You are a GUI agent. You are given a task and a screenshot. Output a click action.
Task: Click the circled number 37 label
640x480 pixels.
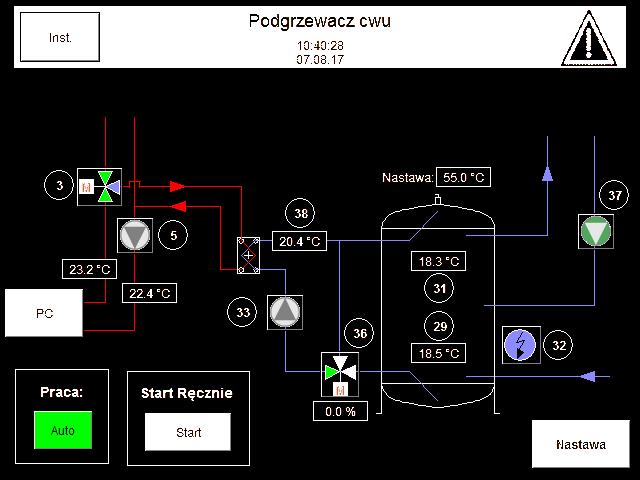[x=614, y=195]
